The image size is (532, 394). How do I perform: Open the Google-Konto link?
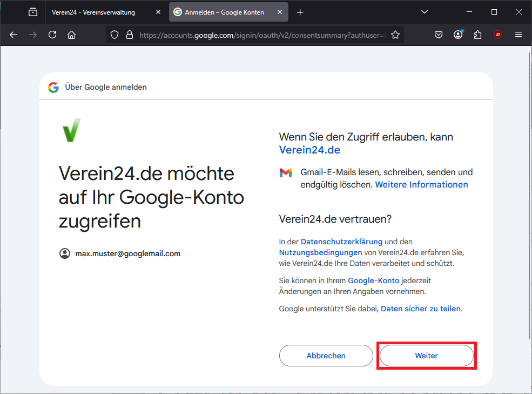pyautogui.click(x=373, y=281)
